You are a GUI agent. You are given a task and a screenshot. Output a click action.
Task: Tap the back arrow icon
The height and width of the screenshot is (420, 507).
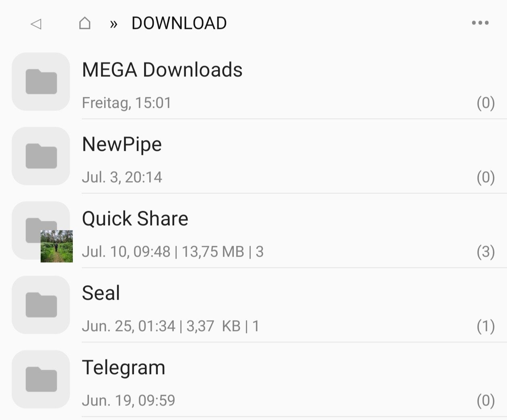[x=36, y=24]
